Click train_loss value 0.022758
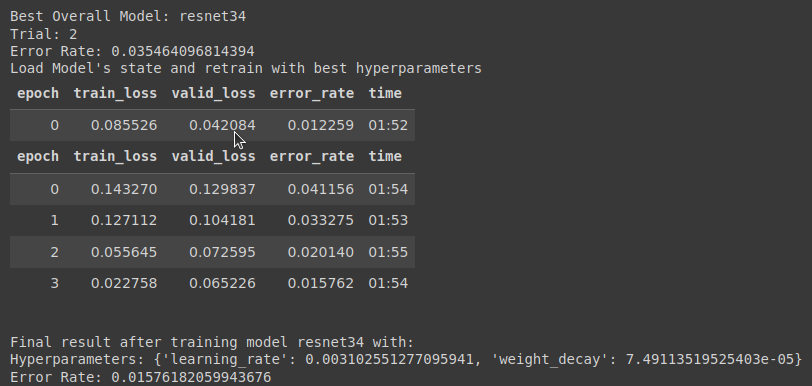The image size is (812, 386). pyautogui.click(x=124, y=283)
